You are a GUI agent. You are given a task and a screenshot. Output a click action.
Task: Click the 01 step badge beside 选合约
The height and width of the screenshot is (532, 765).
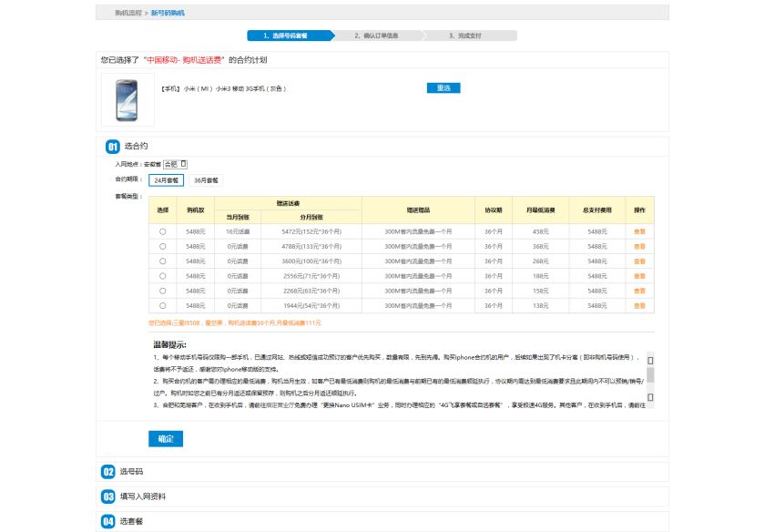(113, 147)
